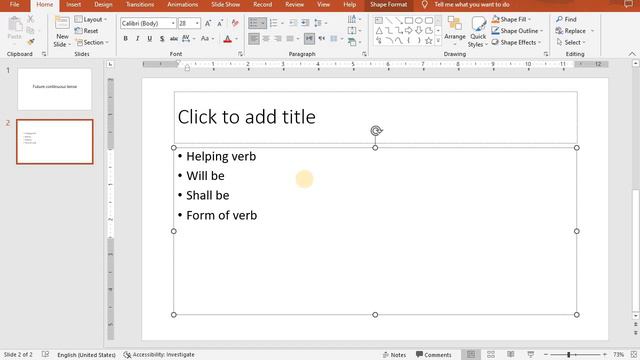The image size is (640, 360).
Task: Select the Down Arrow shape in the gallery
Action: coord(419,31)
